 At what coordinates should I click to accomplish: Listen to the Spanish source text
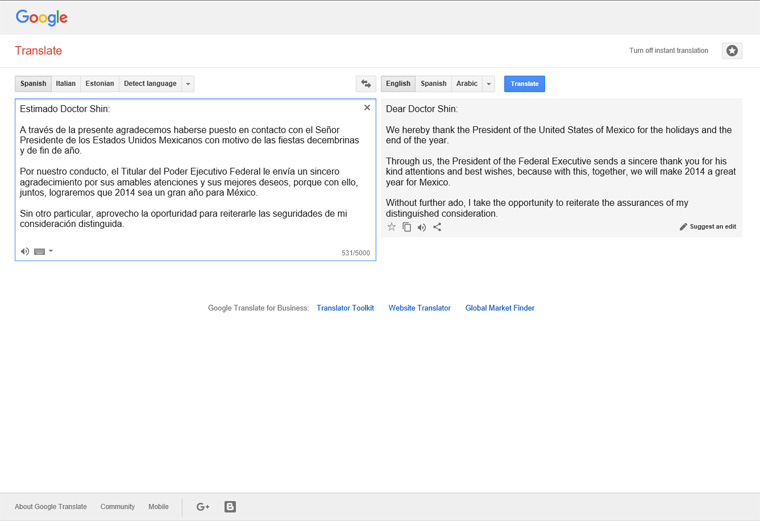(25, 251)
